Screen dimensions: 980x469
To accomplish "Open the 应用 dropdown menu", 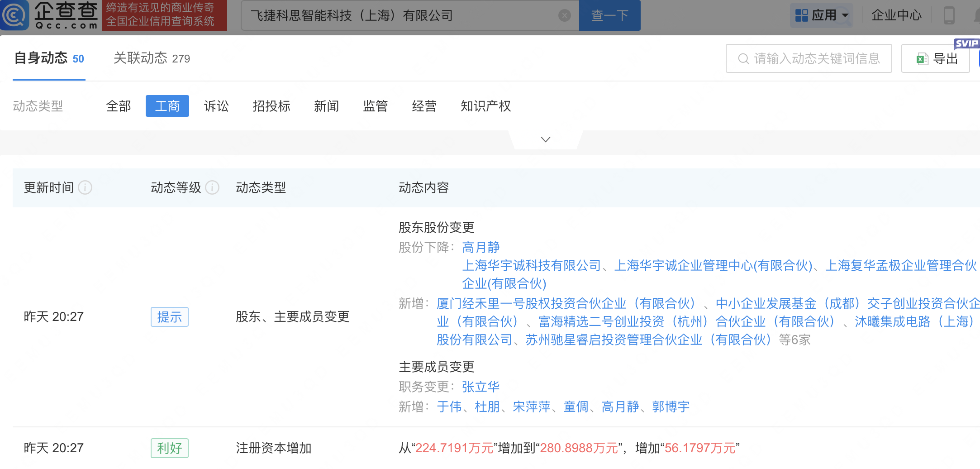I will pyautogui.click(x=821, y=15).
